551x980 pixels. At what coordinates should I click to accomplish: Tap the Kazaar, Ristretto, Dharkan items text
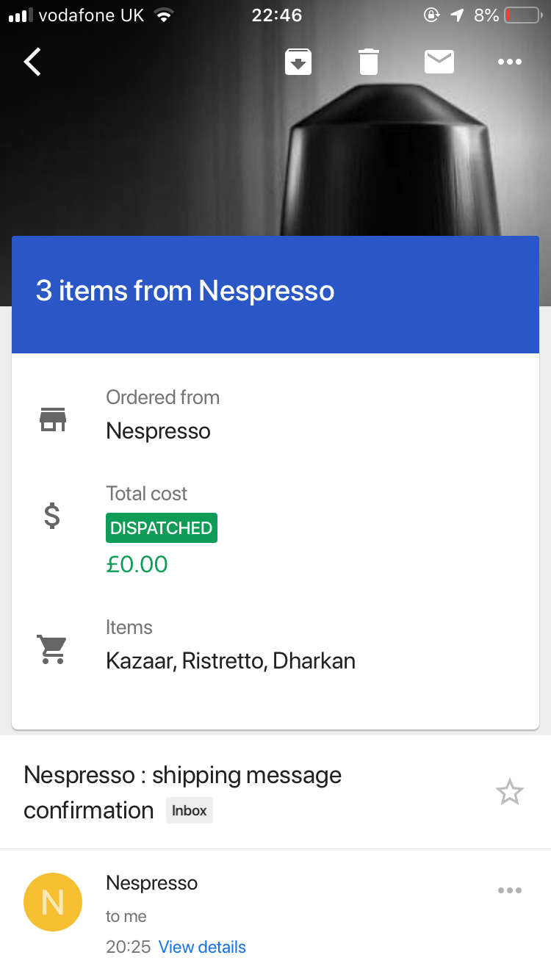tap(231, 661)
